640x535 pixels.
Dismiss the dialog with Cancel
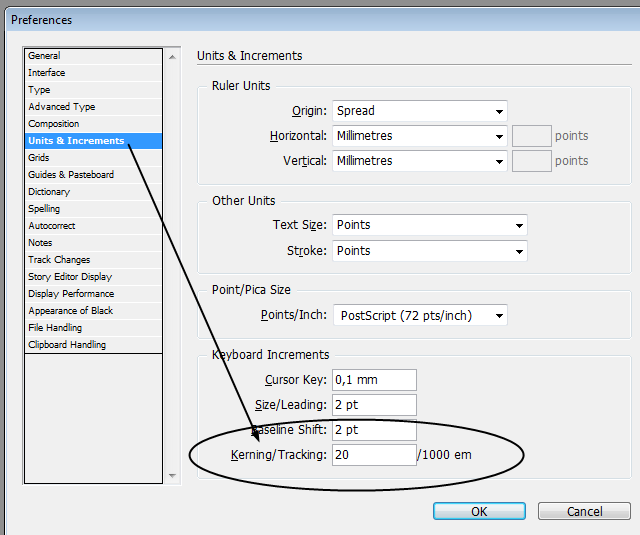click(584, 511)
